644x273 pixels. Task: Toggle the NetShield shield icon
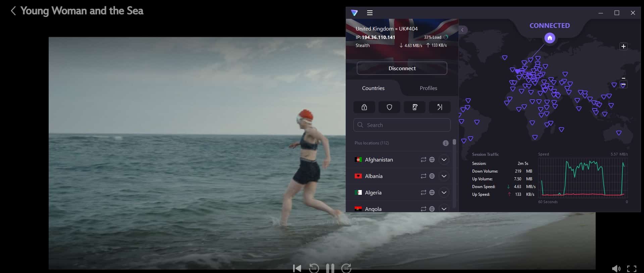[x=389, y=107]
